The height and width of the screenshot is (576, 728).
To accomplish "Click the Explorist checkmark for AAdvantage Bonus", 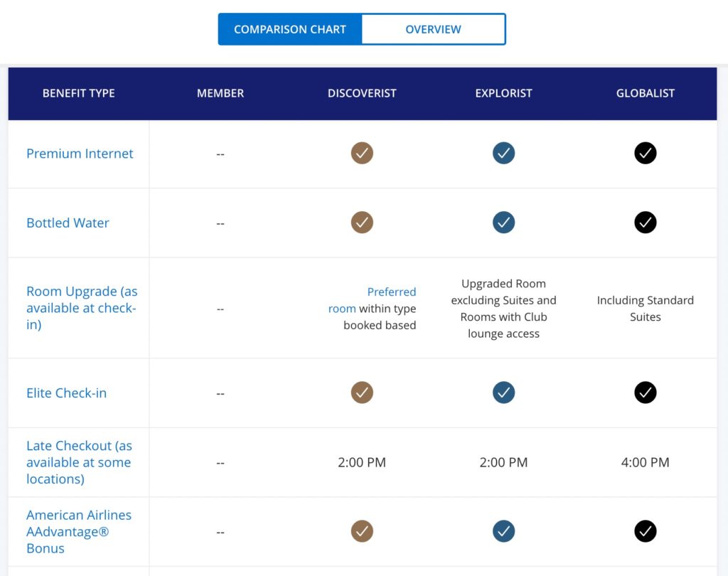I will coord(503,530).
